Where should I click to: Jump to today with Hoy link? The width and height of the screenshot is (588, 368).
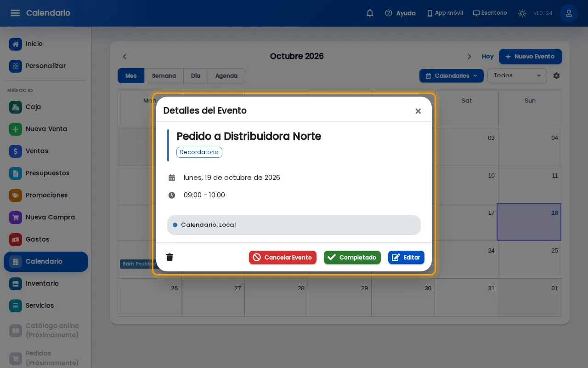487,57
